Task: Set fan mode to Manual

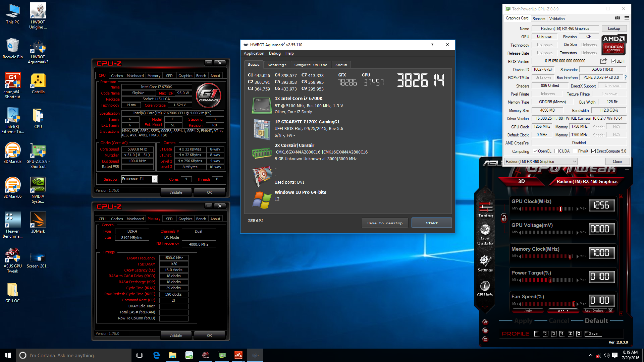Action: pos(563,311)
